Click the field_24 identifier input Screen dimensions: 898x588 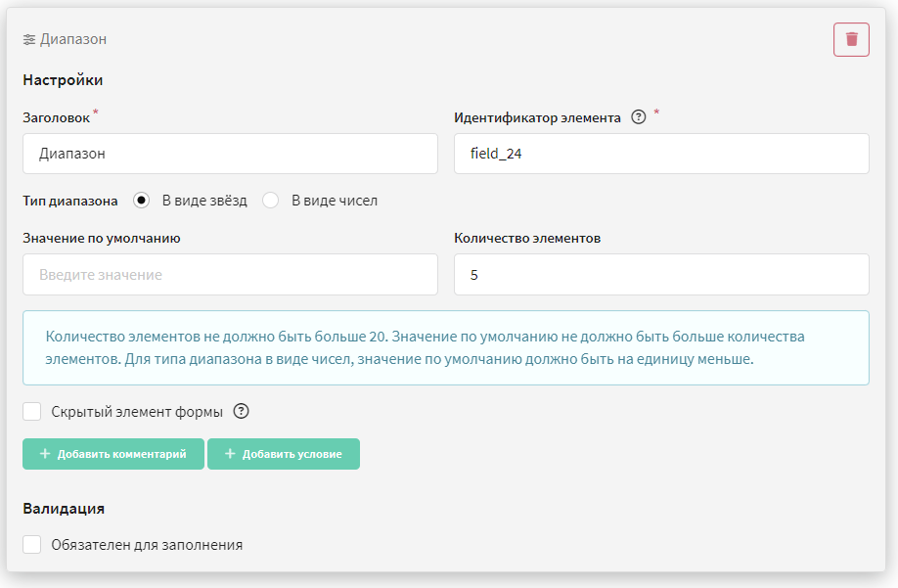[x=661, y=154]
